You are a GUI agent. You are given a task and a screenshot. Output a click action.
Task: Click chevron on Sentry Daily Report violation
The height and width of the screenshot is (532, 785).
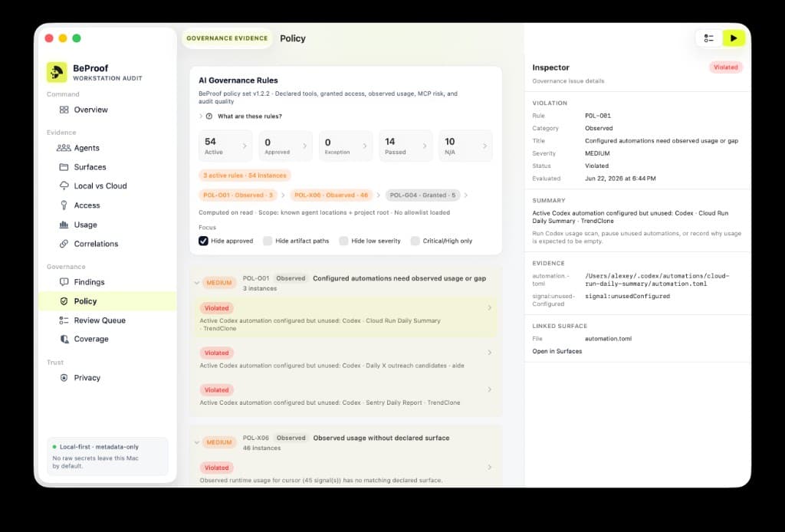tap(490, 389)
